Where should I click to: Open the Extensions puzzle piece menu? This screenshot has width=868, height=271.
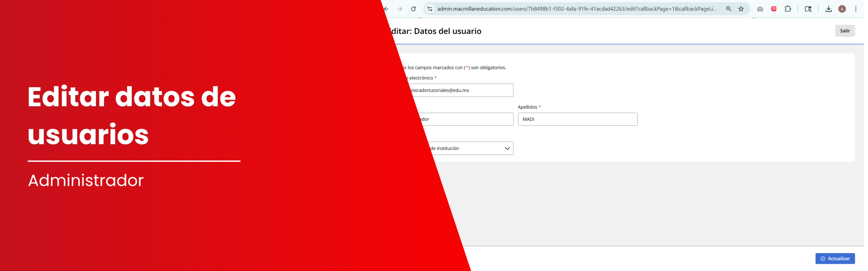click(x=788, y=9)
